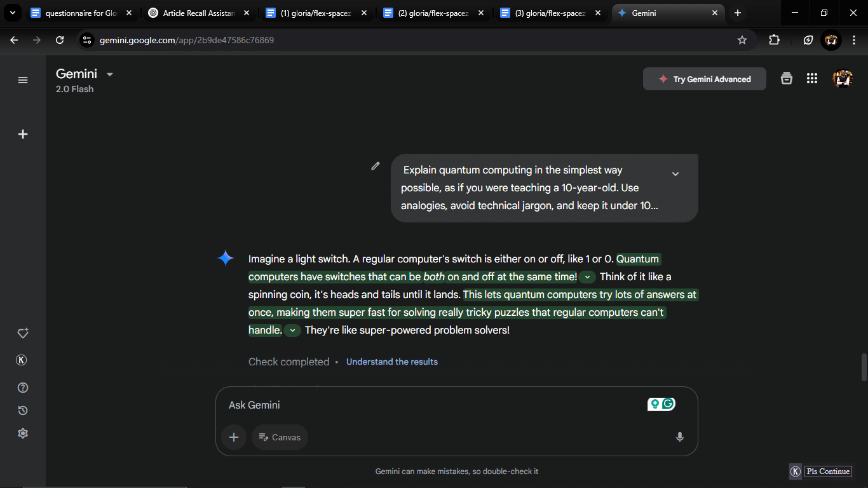Start a new chat with the plus icon
Viewport: 868px width, 488px height.
23,134
